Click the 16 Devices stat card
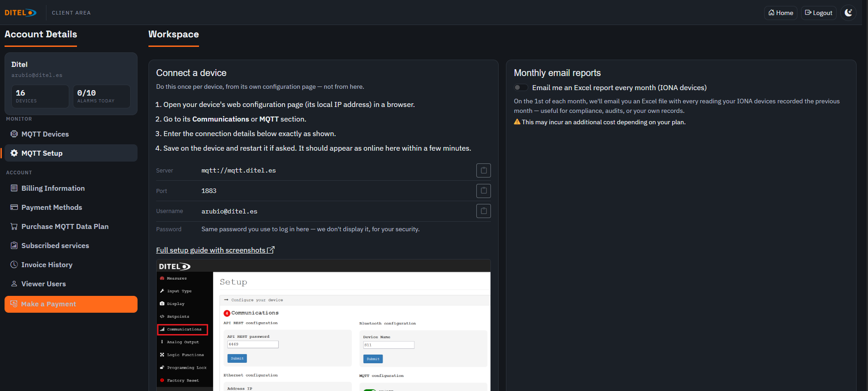868x391 pixels. [40, 96]
